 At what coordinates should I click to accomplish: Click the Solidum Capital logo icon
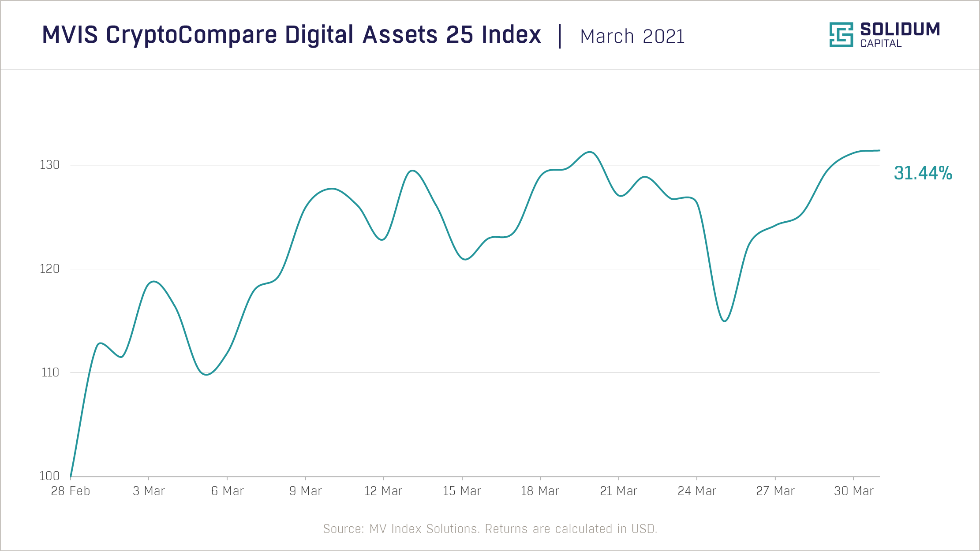pos(841,34)
